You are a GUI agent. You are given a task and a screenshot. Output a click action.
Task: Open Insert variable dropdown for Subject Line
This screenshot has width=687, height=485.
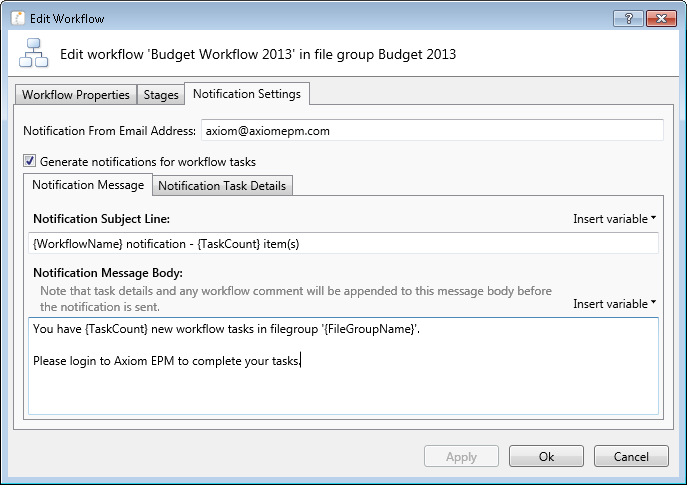click(614, 219)
